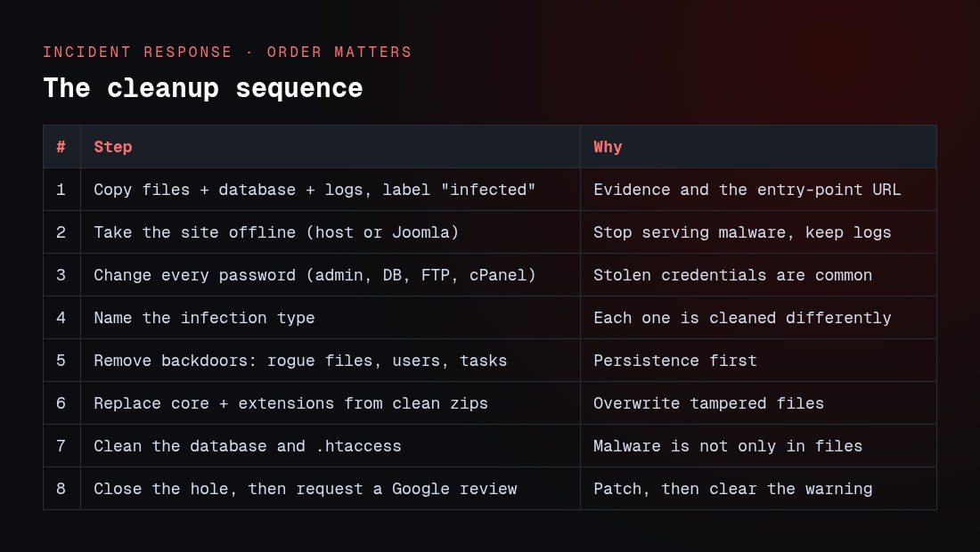The height and width of the screenshot is (552, 980).
Task: Select 'Replace core + extensions from clean zips' cell
Action: click(331, 402)
